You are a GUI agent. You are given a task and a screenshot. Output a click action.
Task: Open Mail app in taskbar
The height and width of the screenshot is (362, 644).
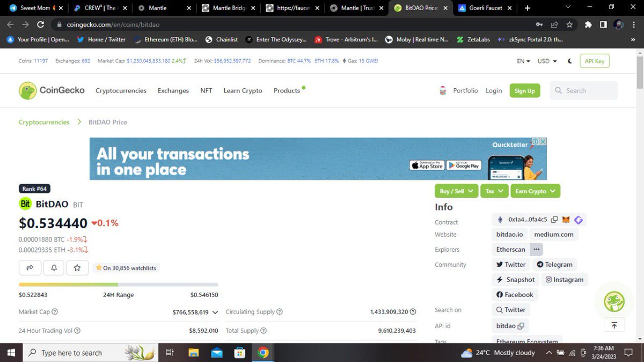[217, 353]
